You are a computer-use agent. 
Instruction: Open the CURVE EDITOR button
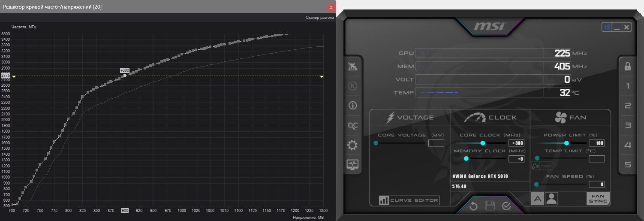click(409, 200)
